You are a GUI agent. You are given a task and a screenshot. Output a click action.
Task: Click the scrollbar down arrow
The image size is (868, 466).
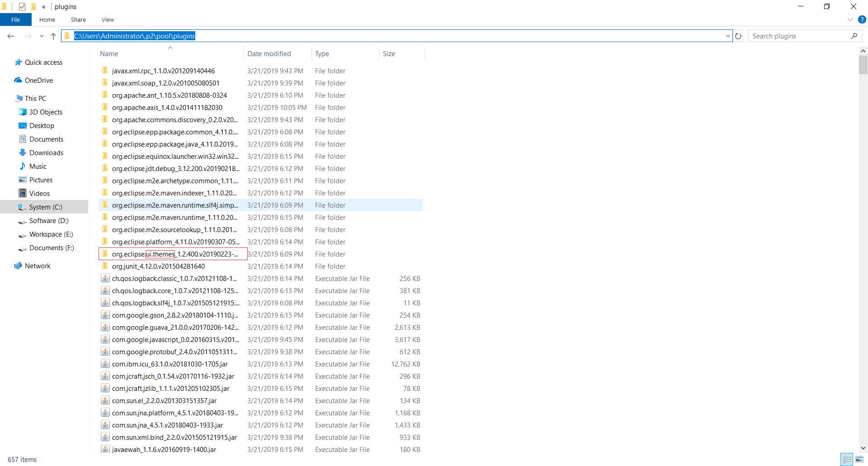863,448
